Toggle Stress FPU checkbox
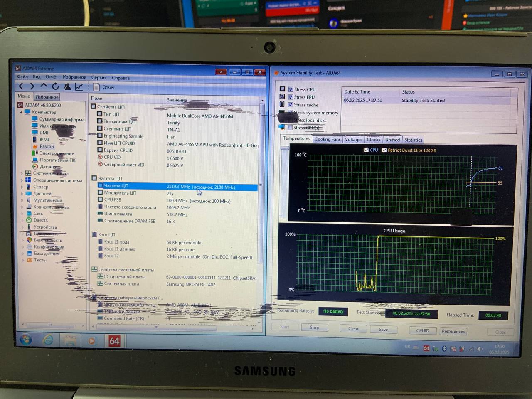Viewport: 532px width, 399px height. coord(291,97)
